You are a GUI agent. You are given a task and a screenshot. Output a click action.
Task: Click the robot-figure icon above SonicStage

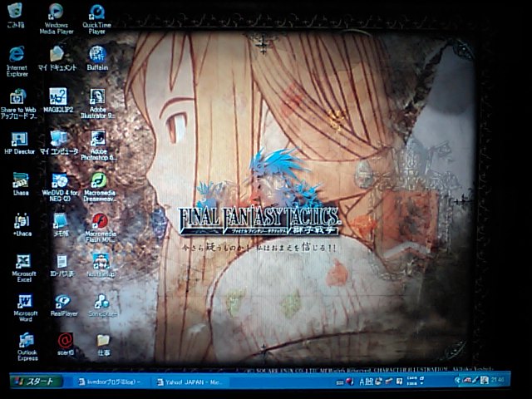coord(101,265)
